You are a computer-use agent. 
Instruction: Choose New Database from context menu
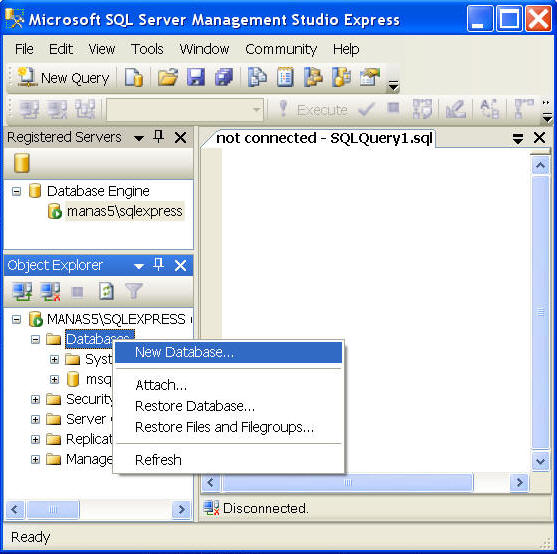point(228,352)
